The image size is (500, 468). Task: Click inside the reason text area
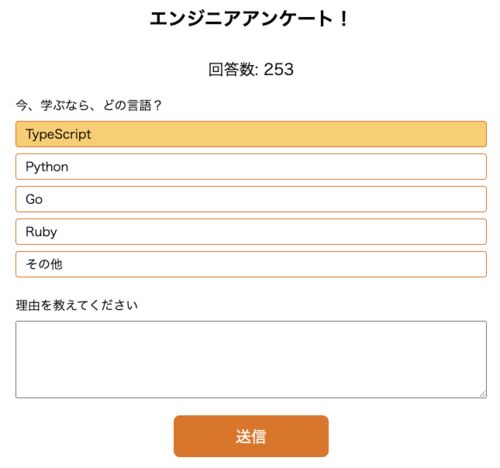251,359
